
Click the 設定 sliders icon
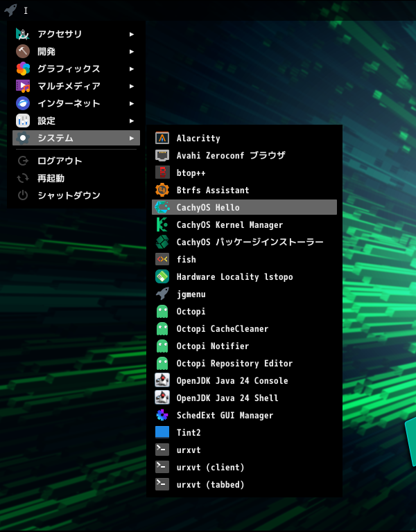click(x=23, y=121)
